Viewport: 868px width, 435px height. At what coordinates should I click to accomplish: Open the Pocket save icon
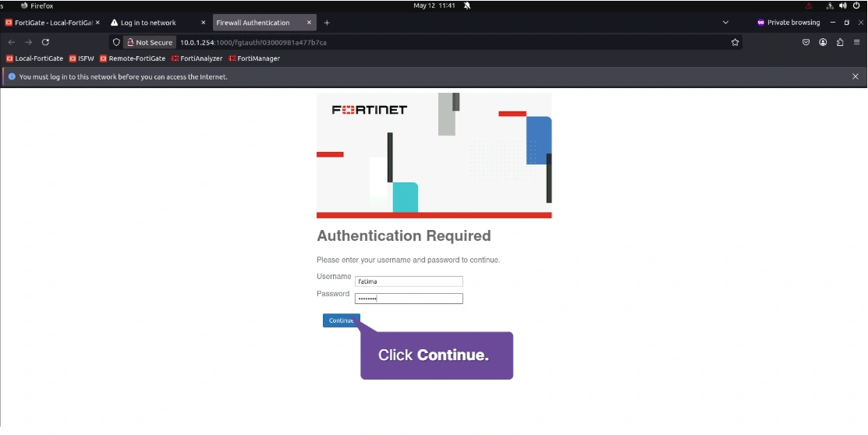(806, 42)
